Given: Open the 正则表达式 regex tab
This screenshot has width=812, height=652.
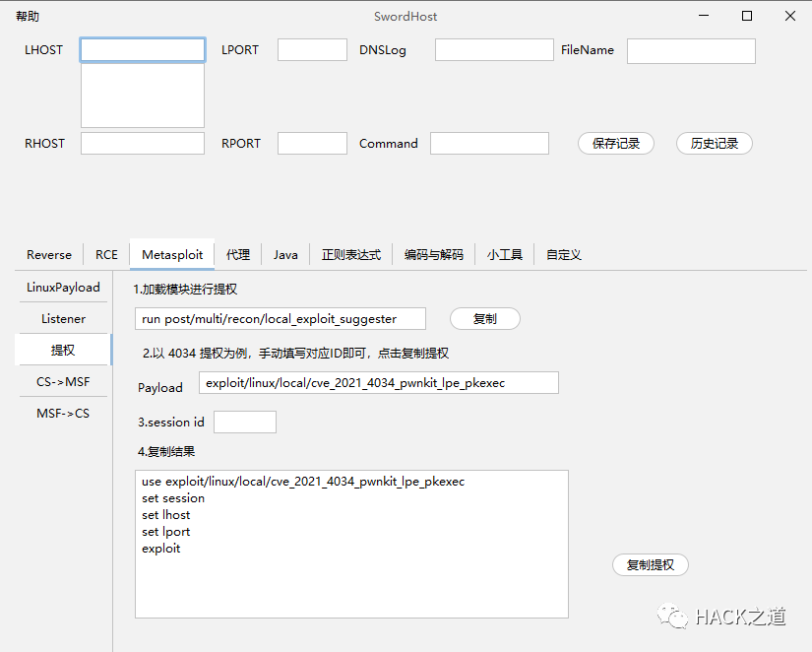Looking at the screenshot, I should click(x=351, y=255).
